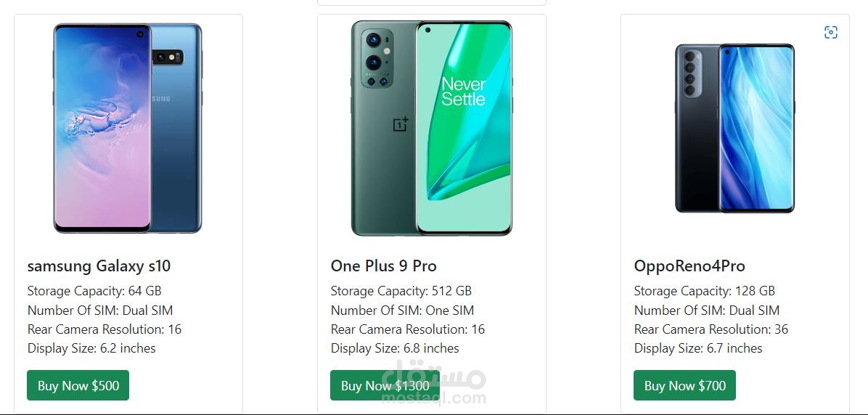Screen dimensions: 868x415
Task: Click Buy Now $700 button
Action: 684,385
